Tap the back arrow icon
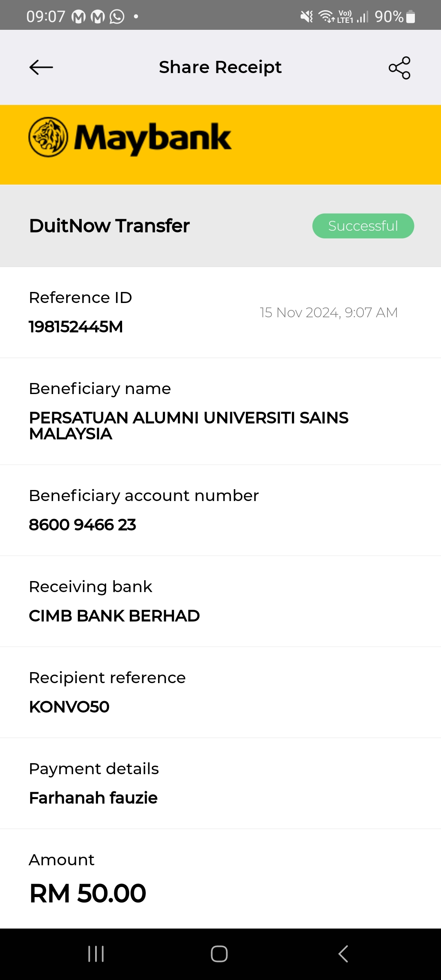This screenshot has height=980, width=441. click(41, 67)
